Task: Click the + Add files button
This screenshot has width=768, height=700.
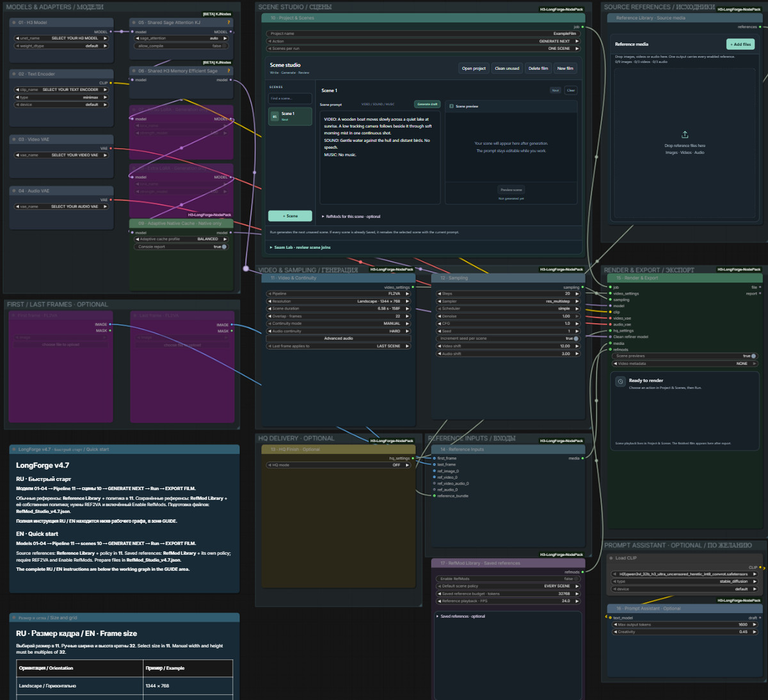Action: tap(740, 44)
